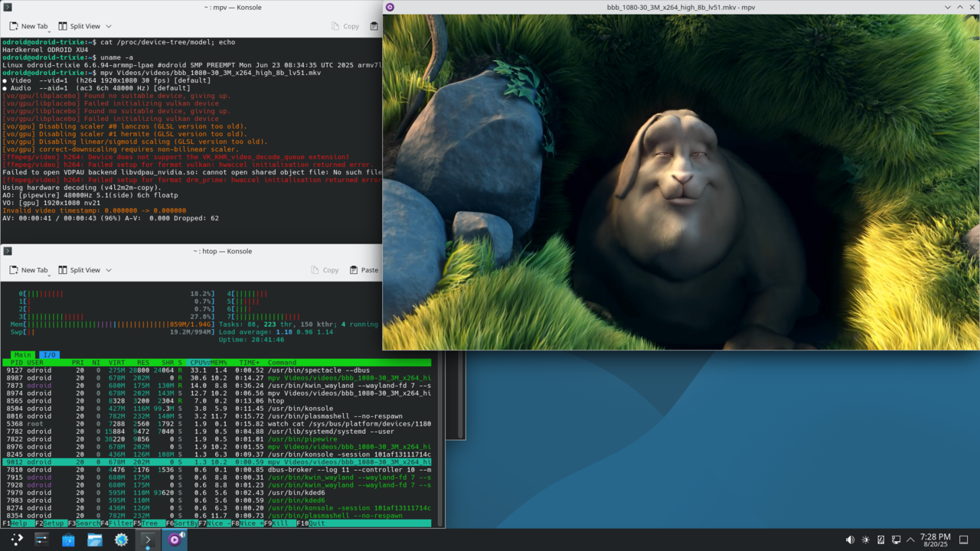Toggle keep-above pin on the mpv window
980x551 pixels.
390,7
